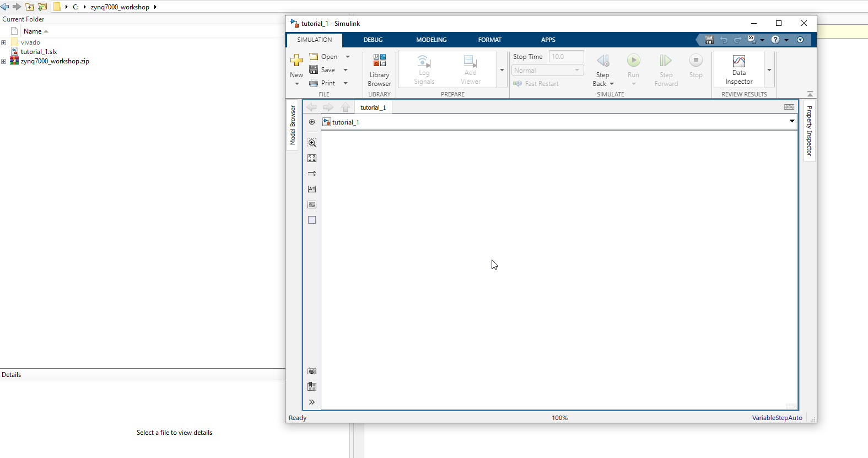Select the Area box tool
Image resolution: width=868 pixels, height=458 pixels.
pos(312,220)
